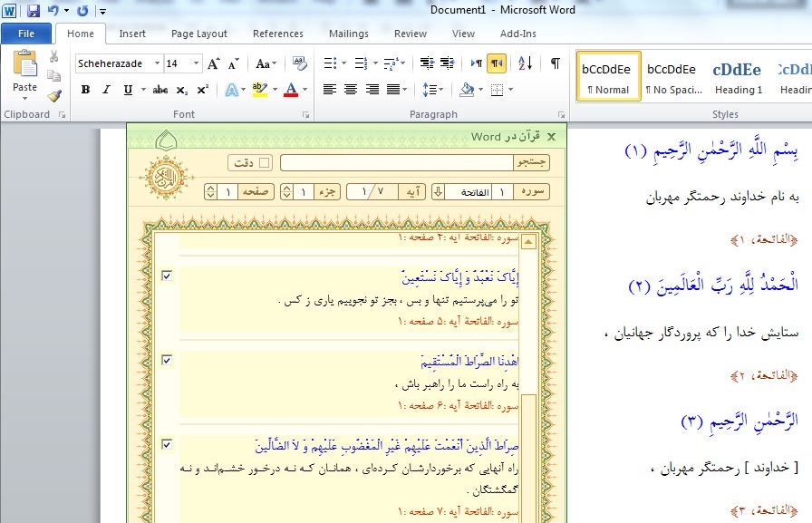
Task: Click the صفحه page number stepper arrows
Action: [x=210, y=191]
